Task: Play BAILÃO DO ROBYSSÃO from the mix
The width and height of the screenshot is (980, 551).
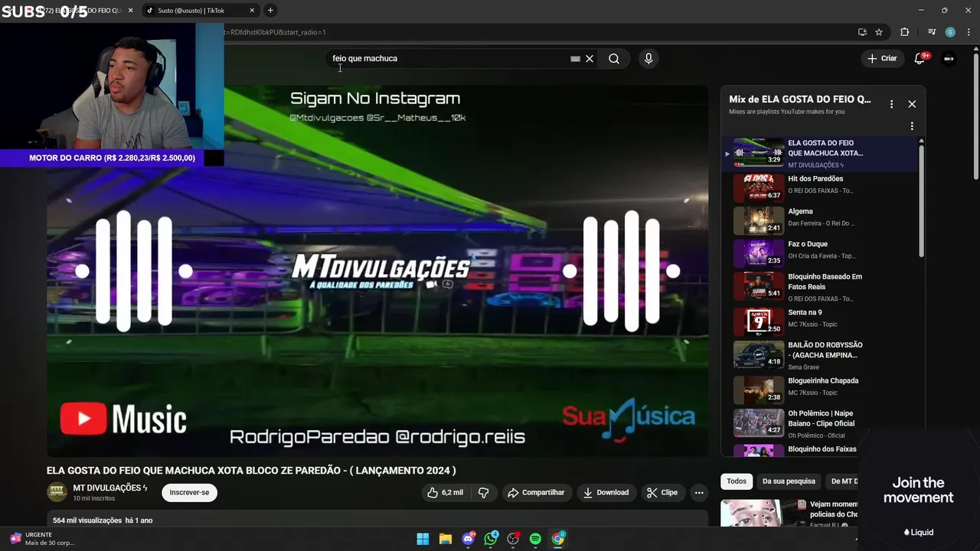Action: 819,355
